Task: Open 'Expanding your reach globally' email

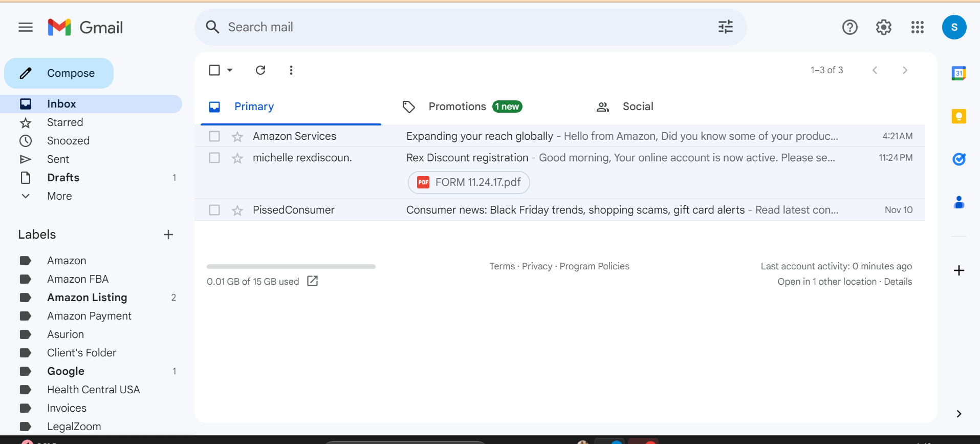Action: 560,136
